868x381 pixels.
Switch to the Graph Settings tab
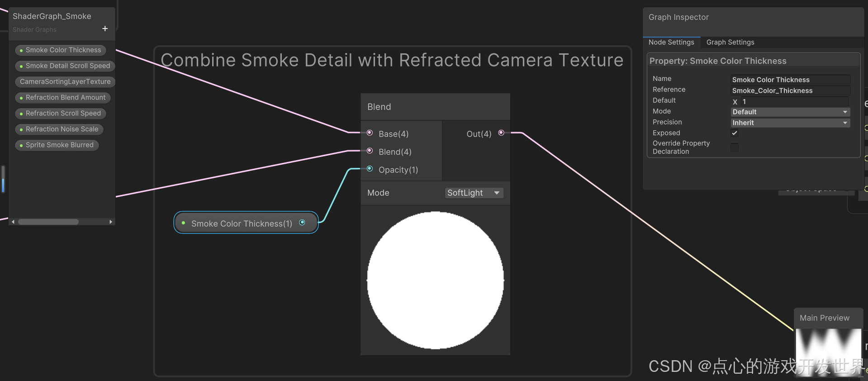pyautogui.click(x=730, y=42)
